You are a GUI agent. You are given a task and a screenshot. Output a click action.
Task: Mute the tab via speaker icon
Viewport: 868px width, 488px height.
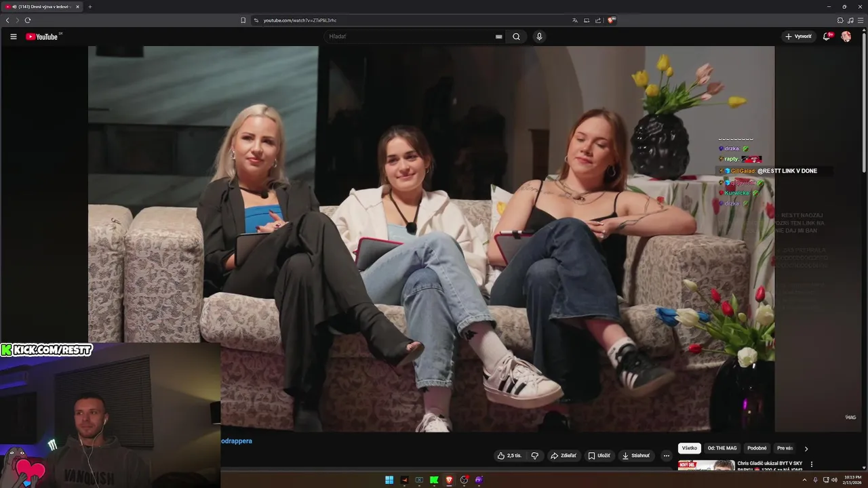click(x=14, y=7)
